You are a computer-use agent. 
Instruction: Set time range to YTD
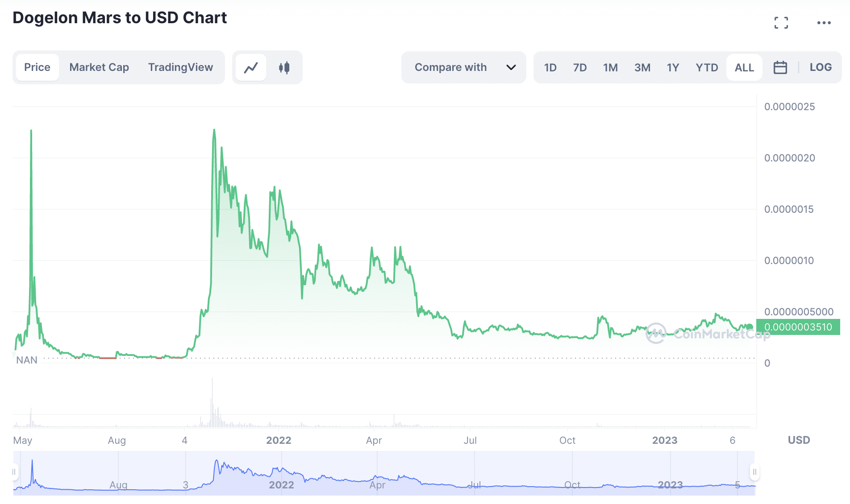click(707, 68)
